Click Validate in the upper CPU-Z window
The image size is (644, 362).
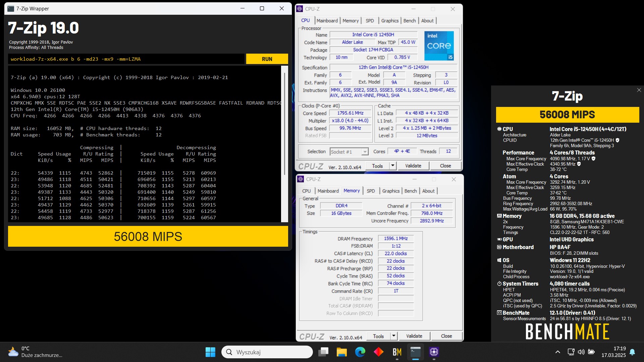(413, 166)
